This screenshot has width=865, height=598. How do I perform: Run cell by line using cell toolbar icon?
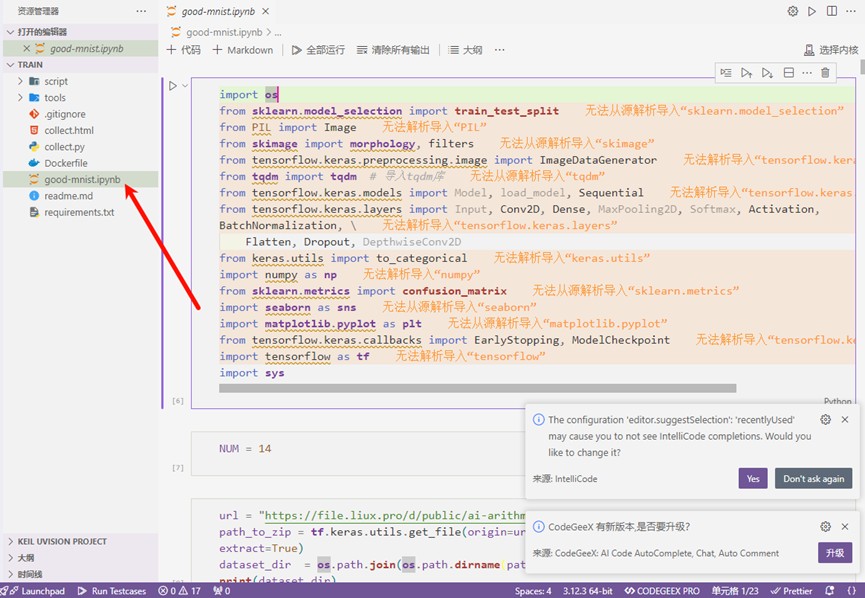click(x=726, y=73)
